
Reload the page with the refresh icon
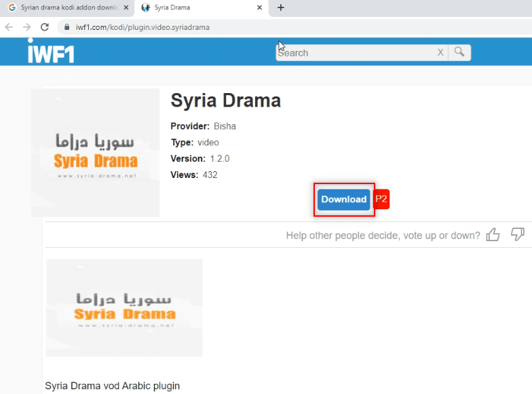[45, 27]
